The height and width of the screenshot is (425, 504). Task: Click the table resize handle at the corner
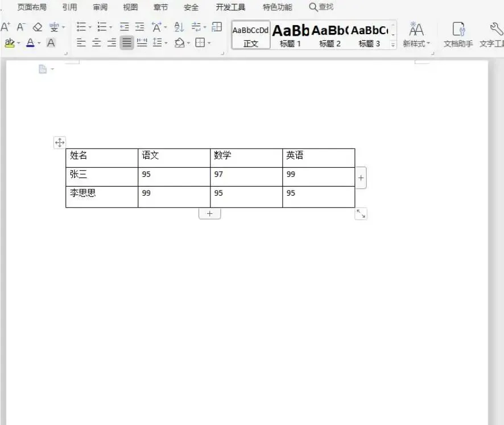361,214
